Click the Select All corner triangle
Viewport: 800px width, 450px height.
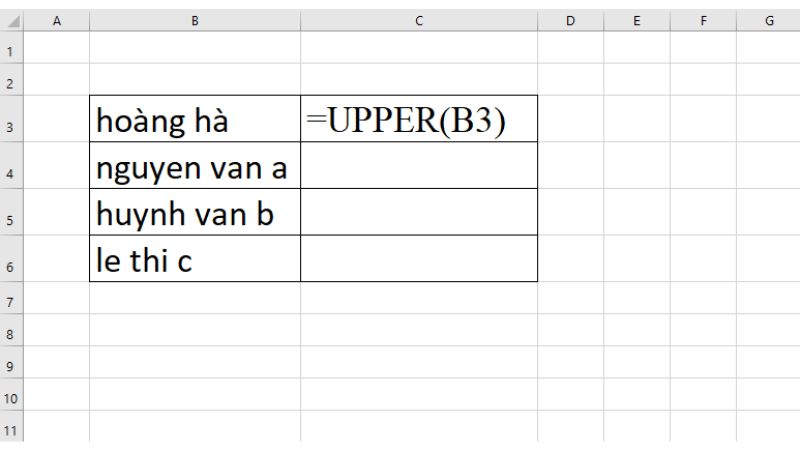11,18
